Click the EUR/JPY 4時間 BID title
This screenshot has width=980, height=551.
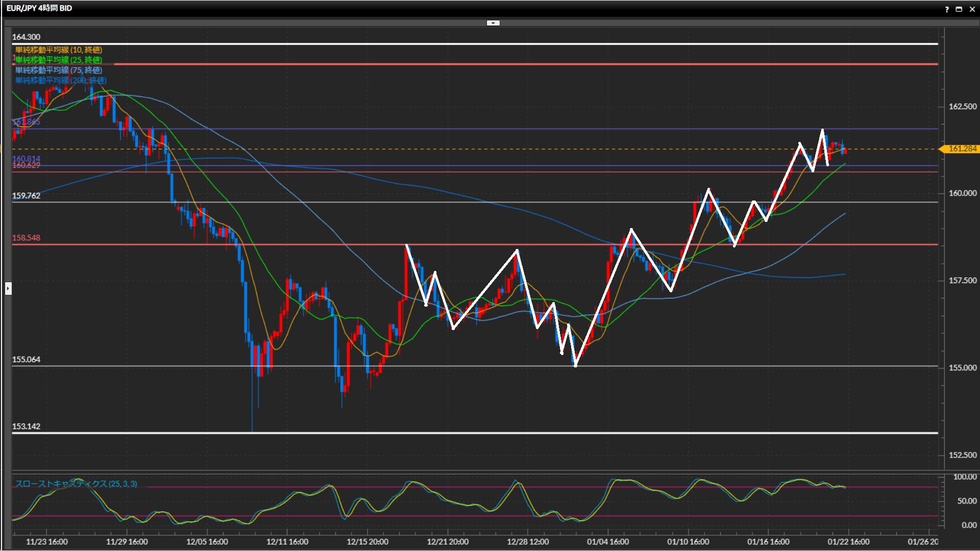point(39,8)
